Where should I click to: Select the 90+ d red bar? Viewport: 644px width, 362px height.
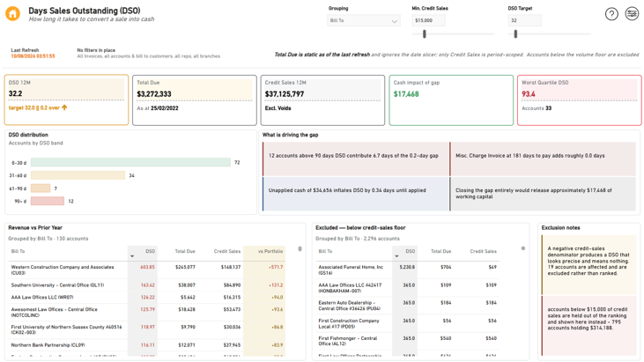click(x=48, y=201)
